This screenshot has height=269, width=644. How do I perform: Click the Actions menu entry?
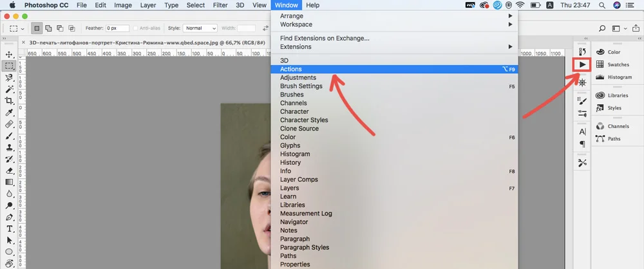[x=394, y=70]
